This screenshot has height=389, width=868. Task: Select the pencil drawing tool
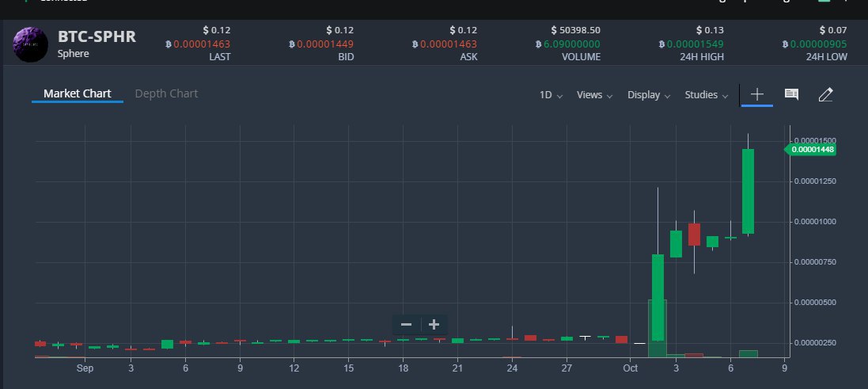tap(825, 95)
